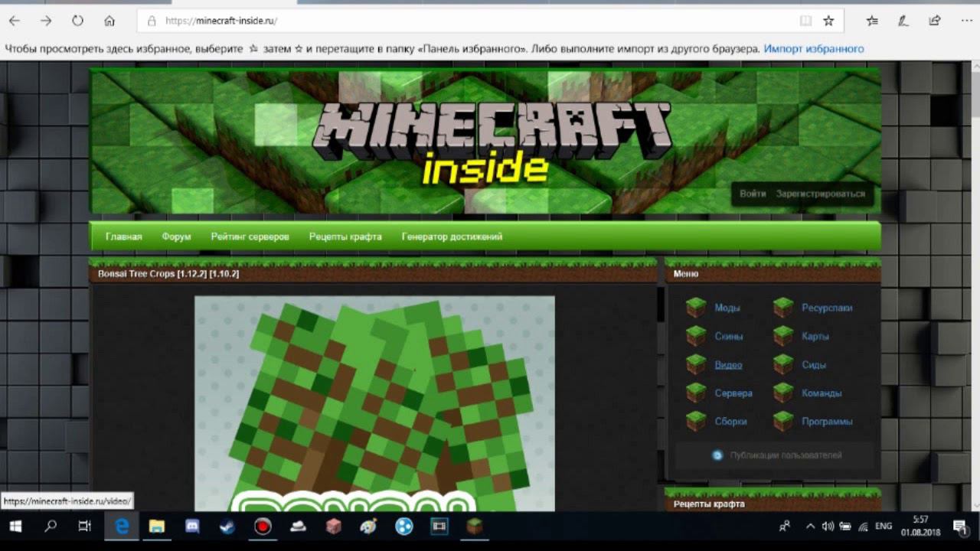Screen dimensions: 980x551
Task: Open the Сборки menu link
Action: (x=730, y=421)
